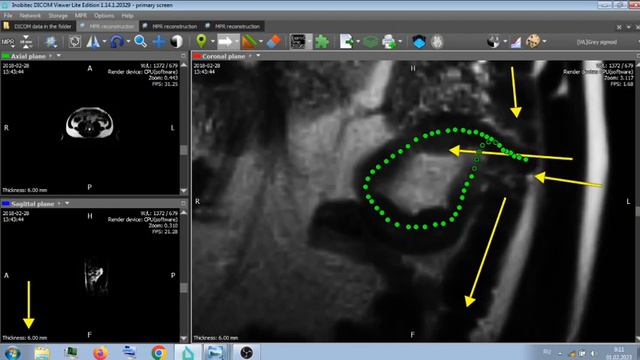Open Firefox from the taskbar
640x360 pixels.
100,352
